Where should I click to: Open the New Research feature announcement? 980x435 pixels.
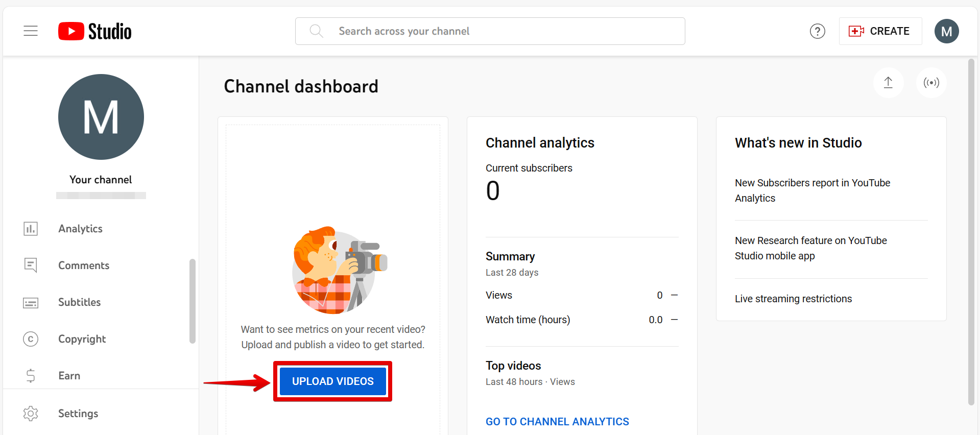[x=810, y=248]
